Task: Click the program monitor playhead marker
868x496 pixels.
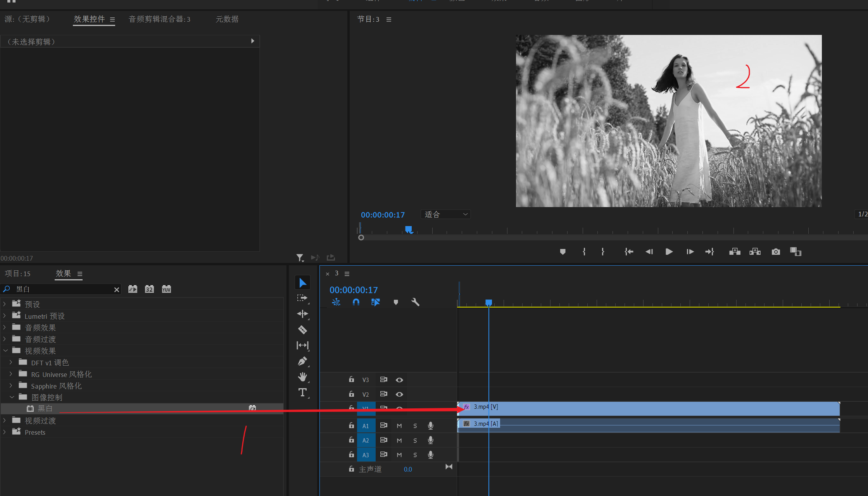Action: (409, 230)
